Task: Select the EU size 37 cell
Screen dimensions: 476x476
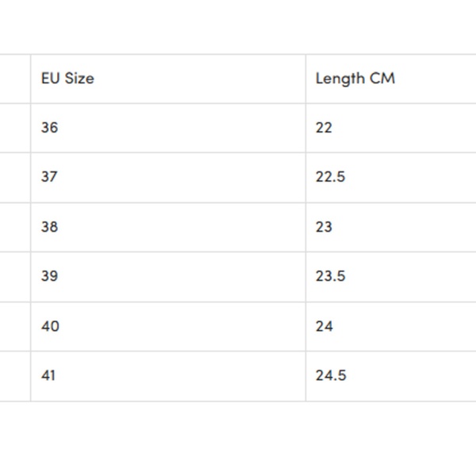Action: (50, 177)
